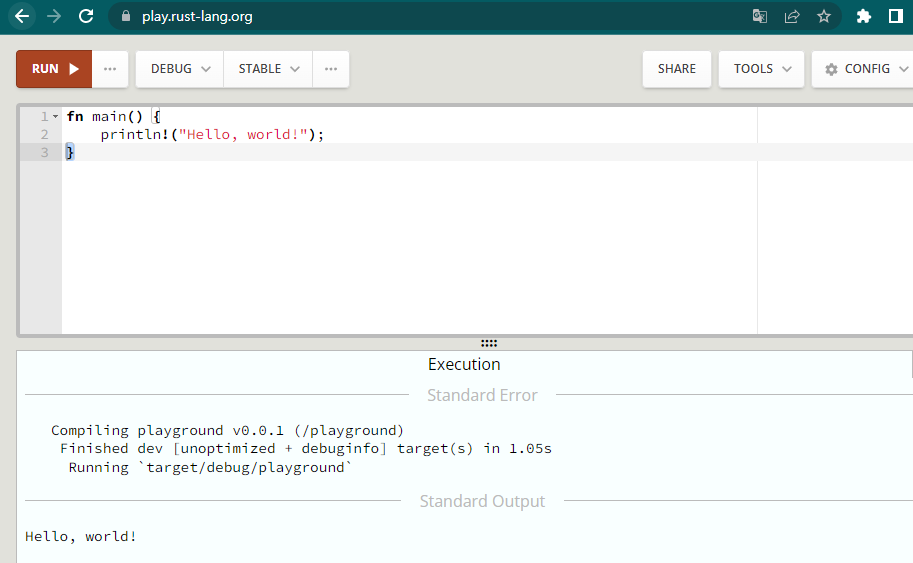Viewport: 913px width, 563px height.
Task: Bookmark page with the star icon
Action: click(823, 16)
